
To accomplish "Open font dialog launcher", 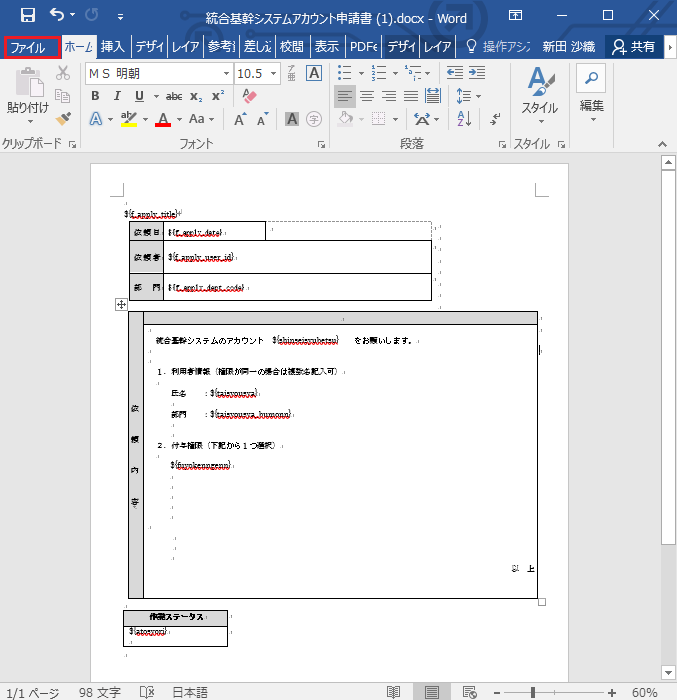I will click(321, 144).
